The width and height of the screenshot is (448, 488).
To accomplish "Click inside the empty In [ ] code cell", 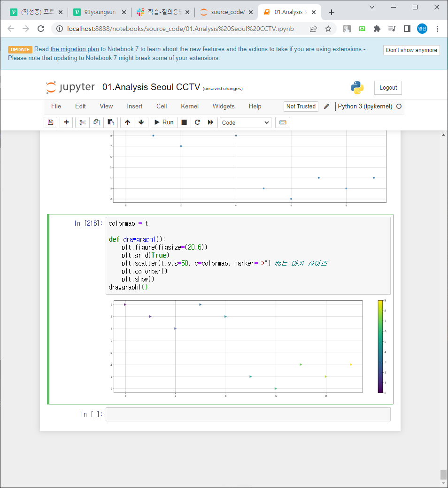I will tap(248, 414).
